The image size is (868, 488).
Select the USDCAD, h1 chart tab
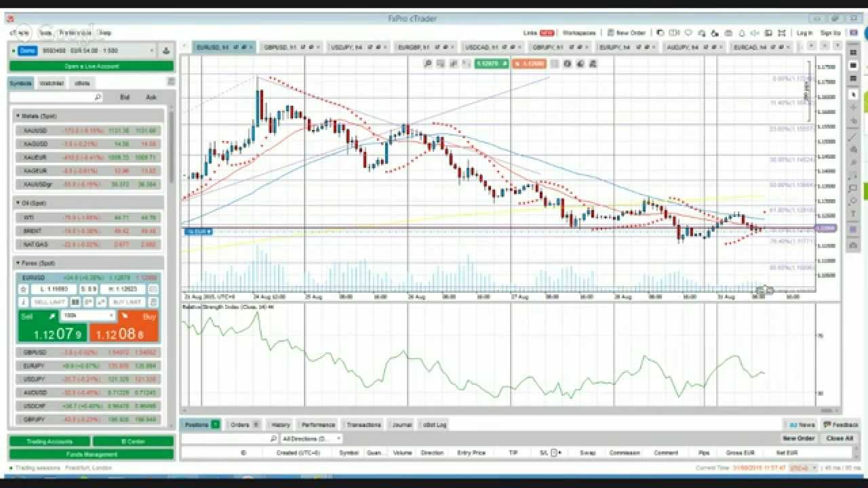tap(493, 47)
